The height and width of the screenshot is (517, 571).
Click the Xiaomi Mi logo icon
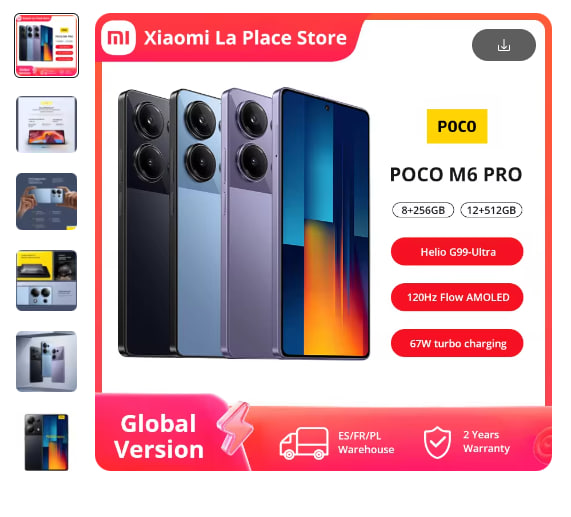[118, 38]
